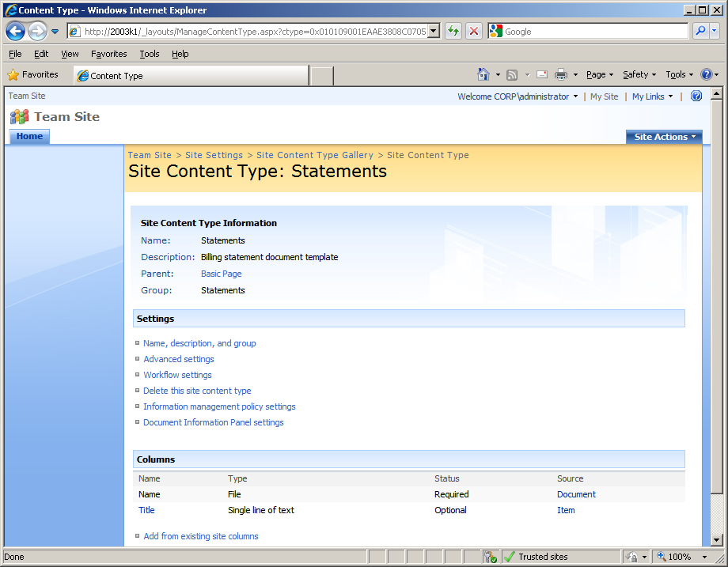Open the Advanced settings link
Viewport: 728px width, 567px height.
click(178, 358)
